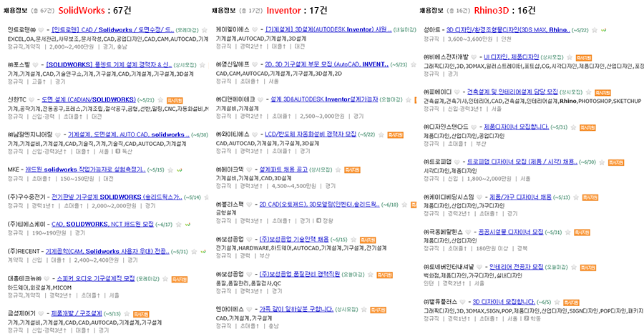This screenshot has width=644, height=334.
Task: Open the 3D 디자인/환경조형물디자인 link
Action: tap(508, 30)
